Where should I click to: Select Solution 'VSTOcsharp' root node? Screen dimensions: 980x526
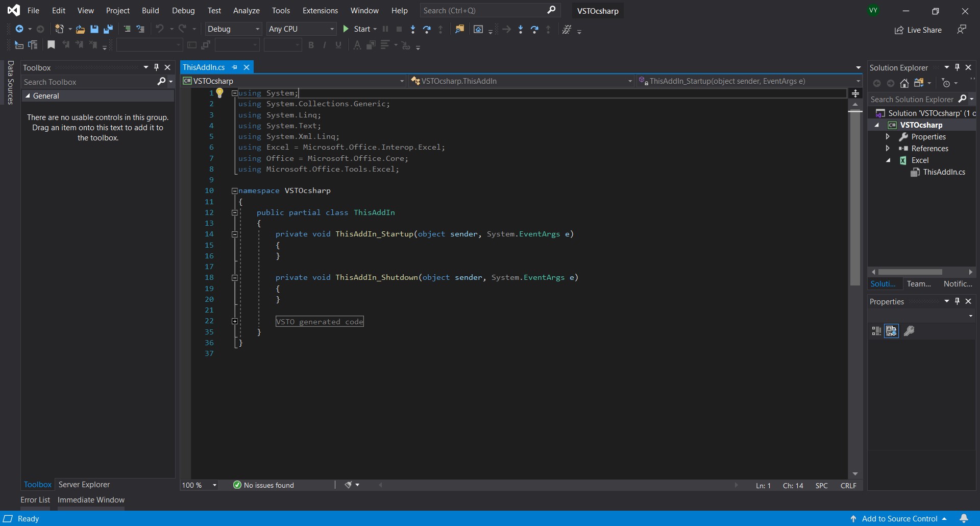925,113
